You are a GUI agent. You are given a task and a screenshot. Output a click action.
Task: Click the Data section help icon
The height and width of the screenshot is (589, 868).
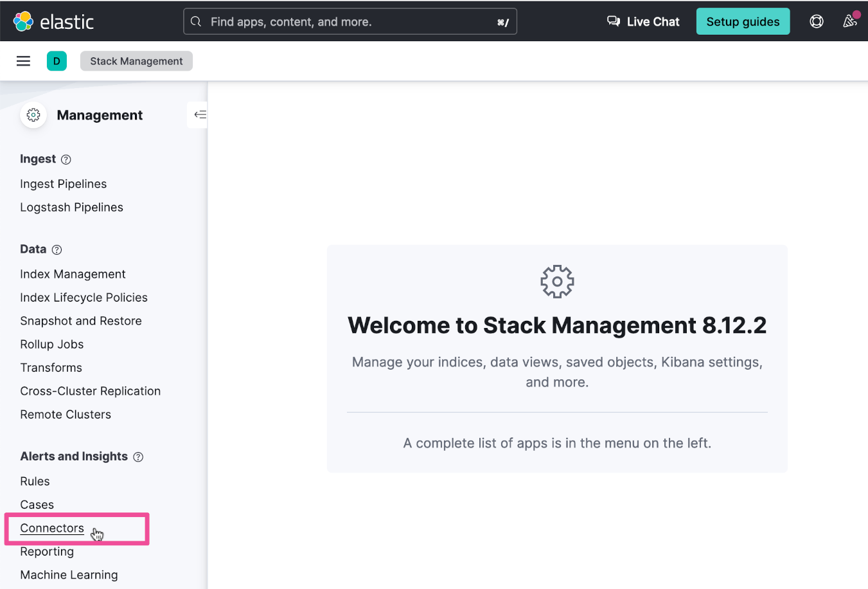(57, 249)
